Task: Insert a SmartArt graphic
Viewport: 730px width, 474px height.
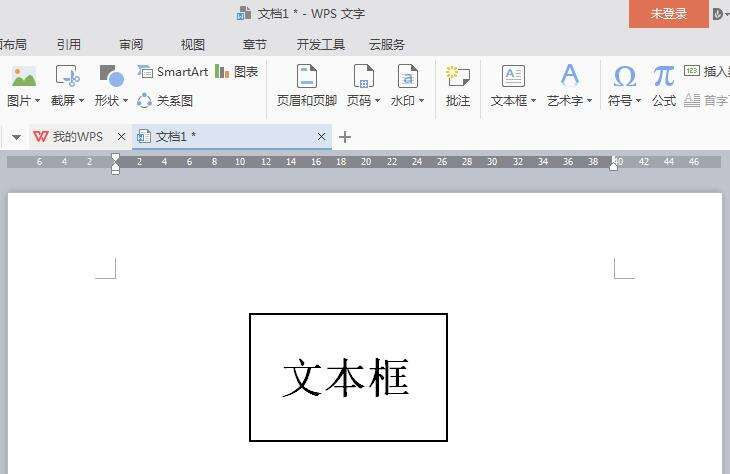Action: pyautogui.click(x=173, y=72)
